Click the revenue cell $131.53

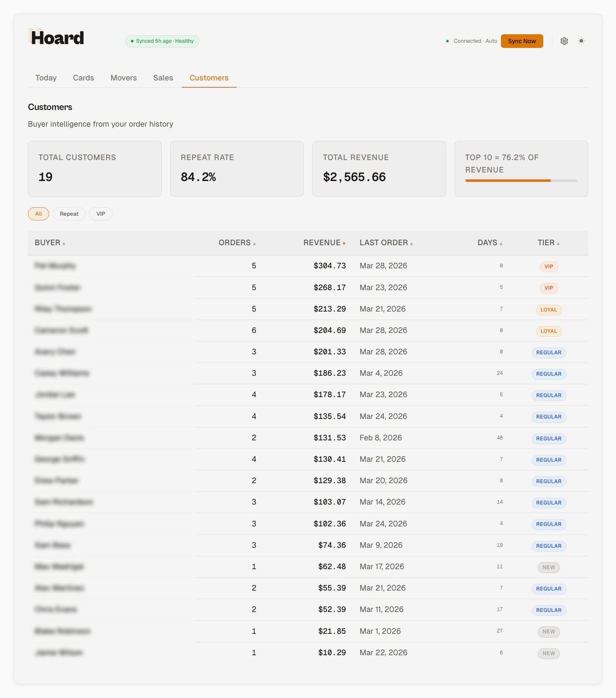click(x=330, y=438)
